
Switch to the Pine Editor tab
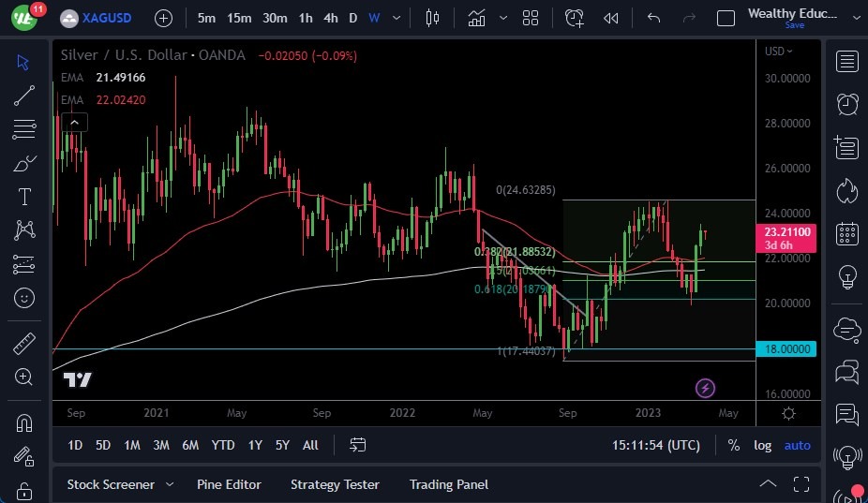(x=229, y=484)
